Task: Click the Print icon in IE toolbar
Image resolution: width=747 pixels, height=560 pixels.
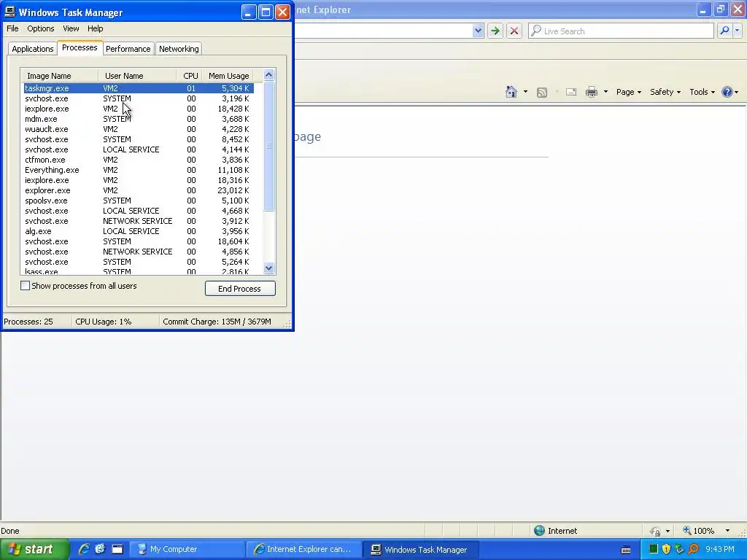Action: click(591, 92)
